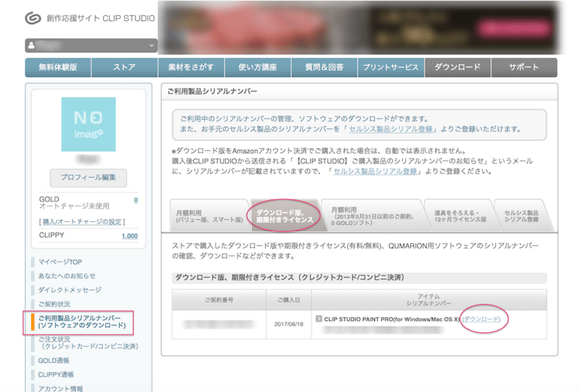Click the user avatar icon in account box

(x=31, y=45)
